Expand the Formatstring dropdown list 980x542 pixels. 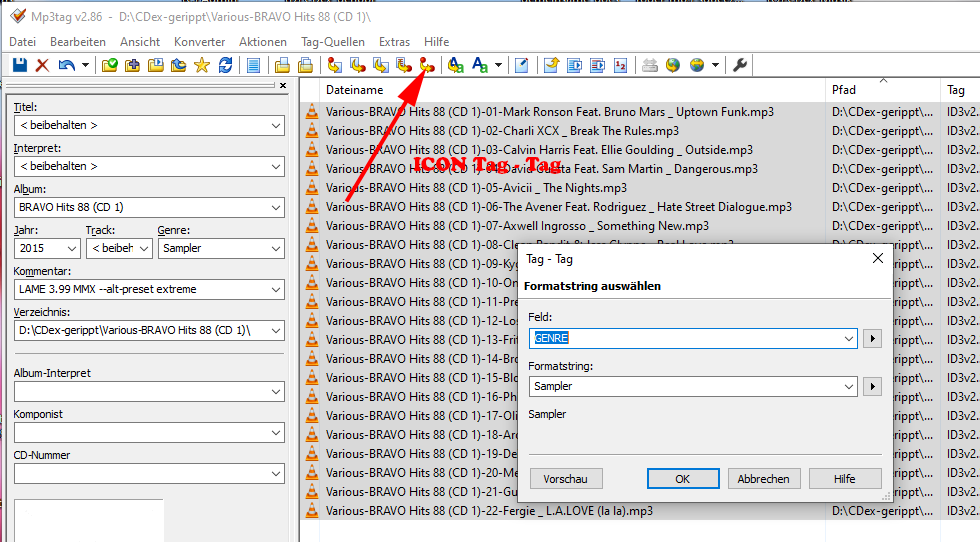849,386
